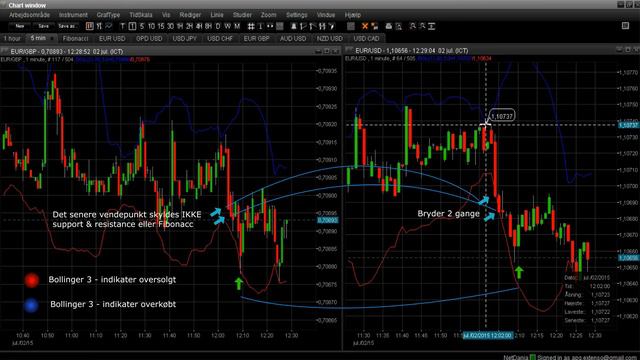Switch to the GPD USD tab
Viewport: 640px width, 360px height.
(149, 38)
